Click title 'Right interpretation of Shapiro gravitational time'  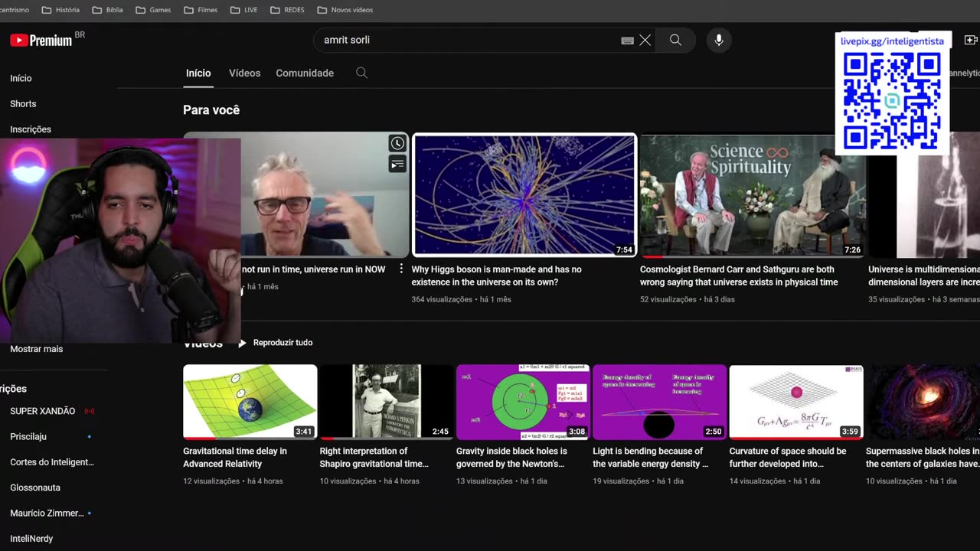click(374, 458)
